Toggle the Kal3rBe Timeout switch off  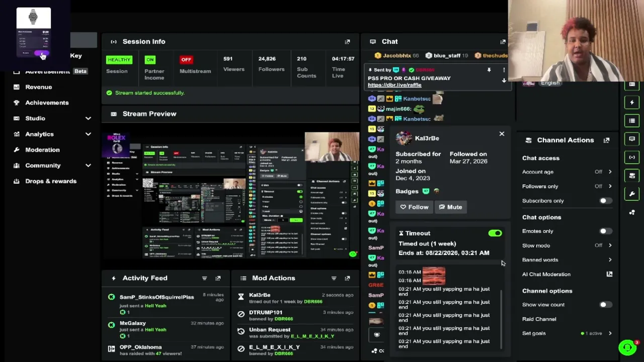coord(495,233)
